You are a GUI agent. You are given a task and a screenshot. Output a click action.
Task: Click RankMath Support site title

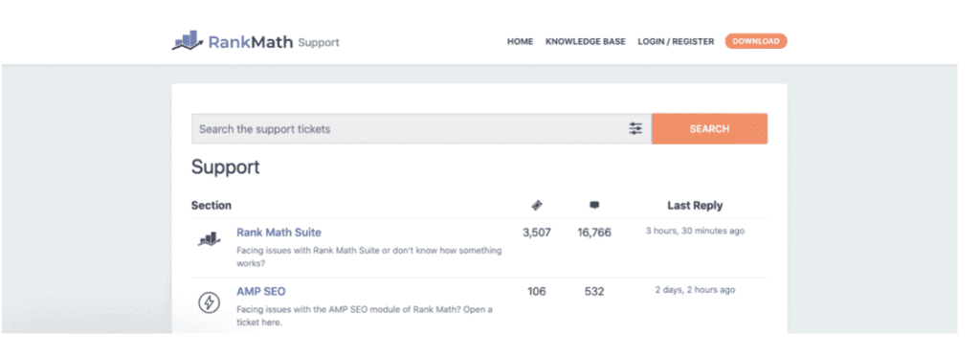click(x=274, y=42)
